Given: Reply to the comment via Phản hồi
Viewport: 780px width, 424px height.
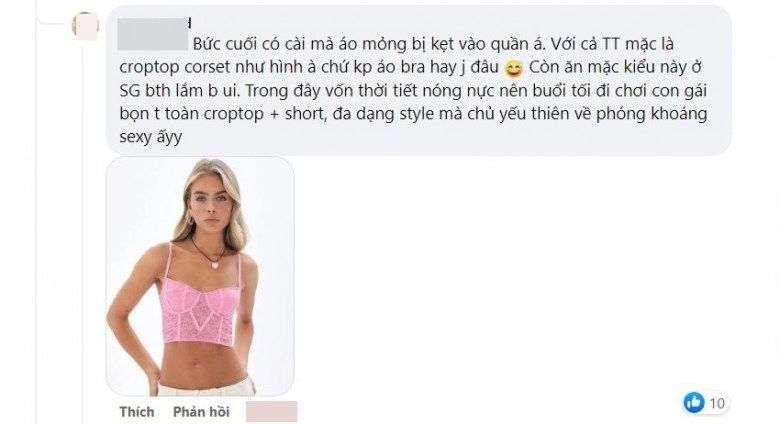Looking at the screenshot, I should [201, 412].
